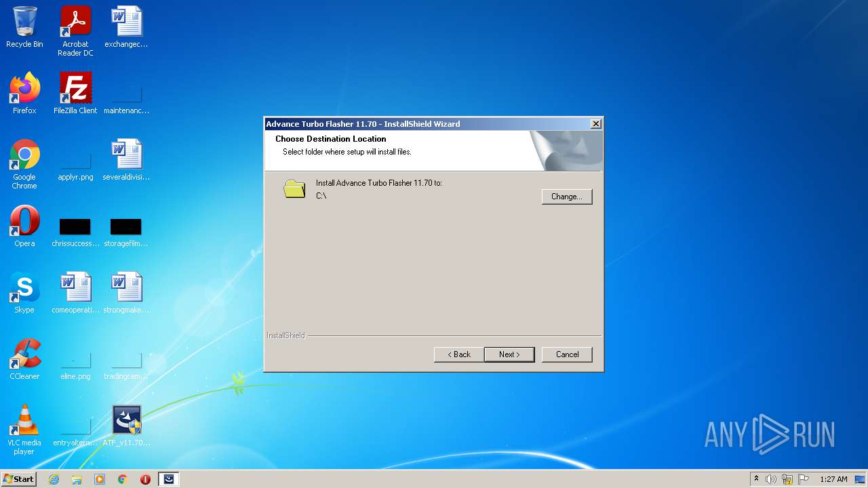Open Skype desktop shortcut

(24, 293)
